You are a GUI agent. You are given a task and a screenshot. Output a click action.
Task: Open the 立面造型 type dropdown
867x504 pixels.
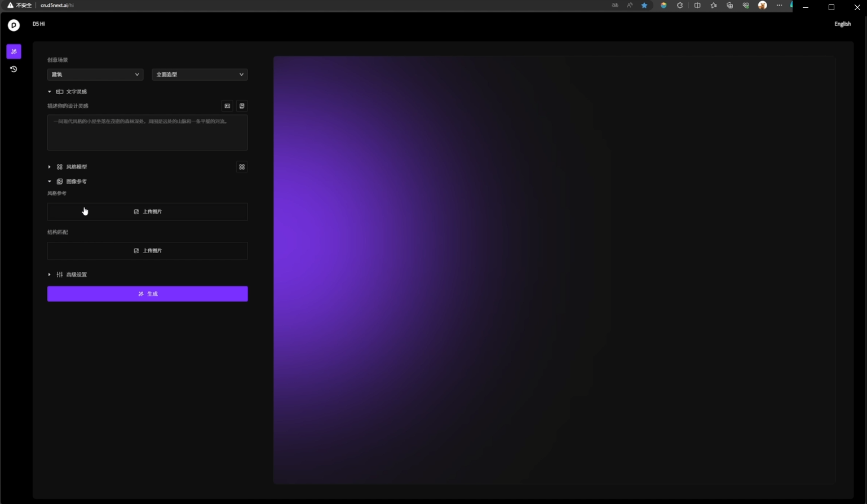[x=200, y=74]
